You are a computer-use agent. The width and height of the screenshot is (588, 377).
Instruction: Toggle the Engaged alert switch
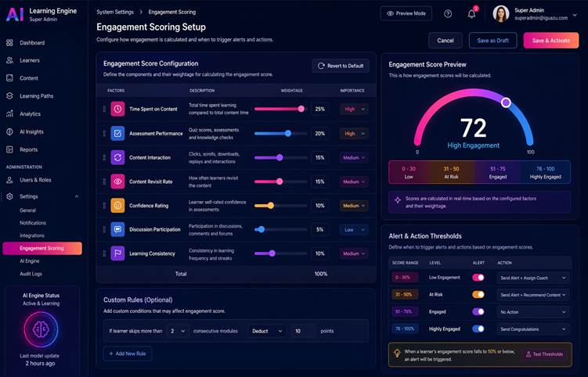[478, 311]
